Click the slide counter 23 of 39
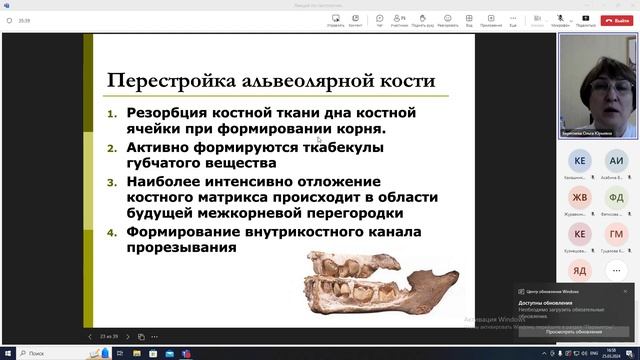Screen dimensions: 640x360 109,337
